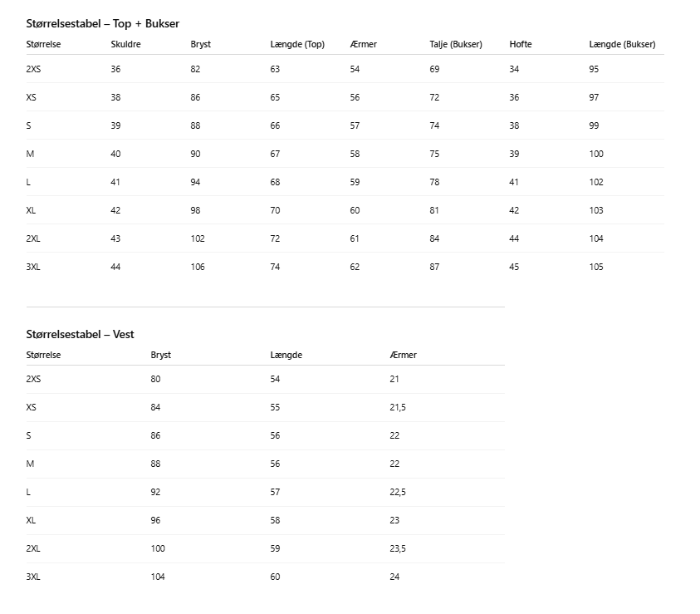Select the chest value 82 cell
This screenshot has height=614, width=700.
pos(195,70)
